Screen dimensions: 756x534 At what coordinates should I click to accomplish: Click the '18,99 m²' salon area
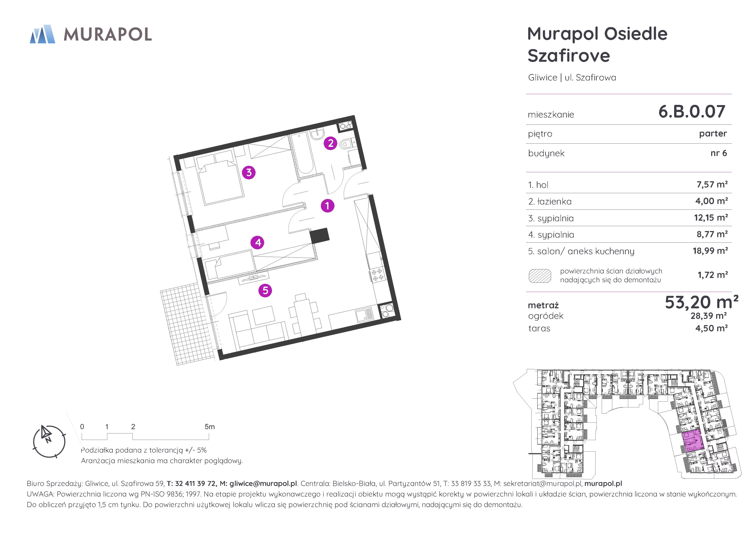click(x=710, y=251)
